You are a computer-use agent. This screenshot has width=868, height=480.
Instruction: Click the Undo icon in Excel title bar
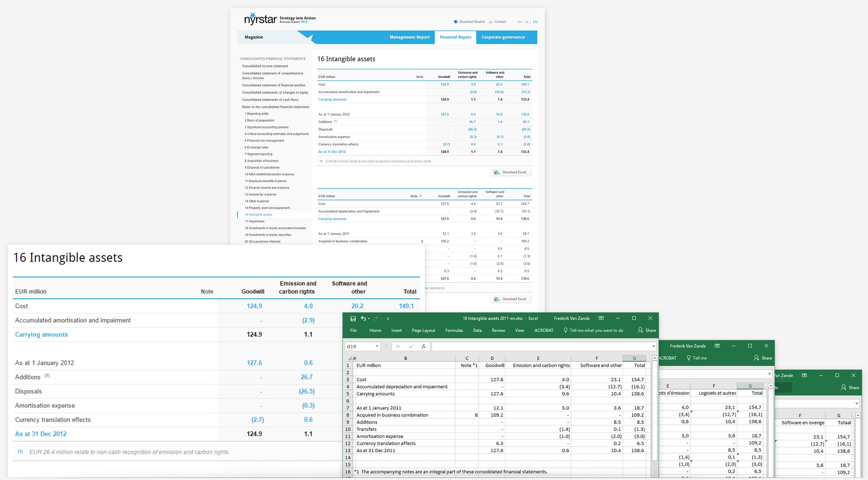pyautogui.click(x=363, y=318)
